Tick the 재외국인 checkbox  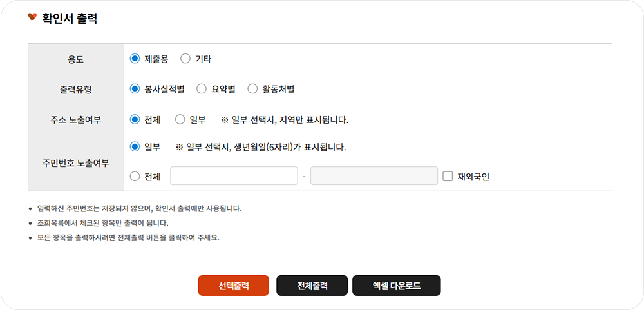coord(448,176)
